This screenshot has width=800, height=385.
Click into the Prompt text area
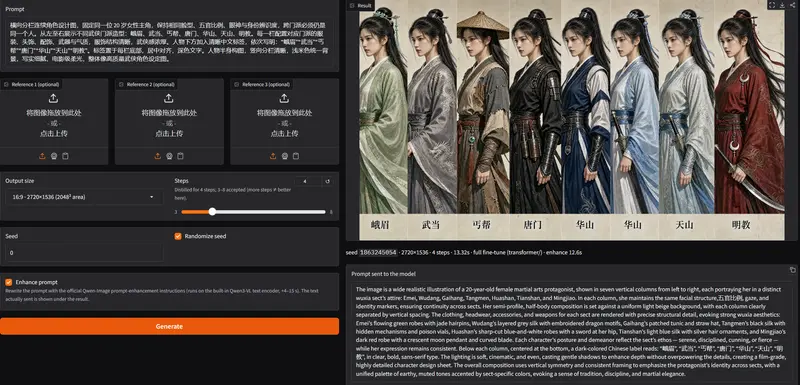[x=169, y=41]
